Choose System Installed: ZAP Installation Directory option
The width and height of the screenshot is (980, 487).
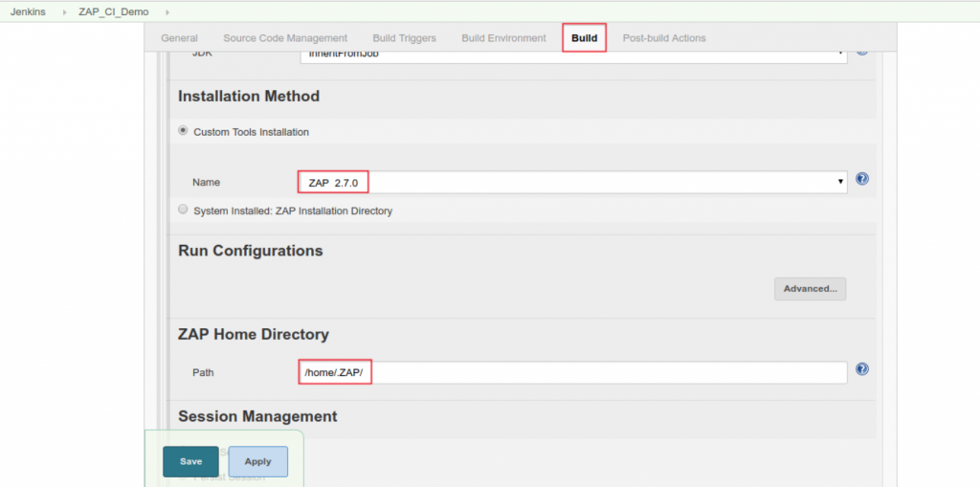point(183,210)
